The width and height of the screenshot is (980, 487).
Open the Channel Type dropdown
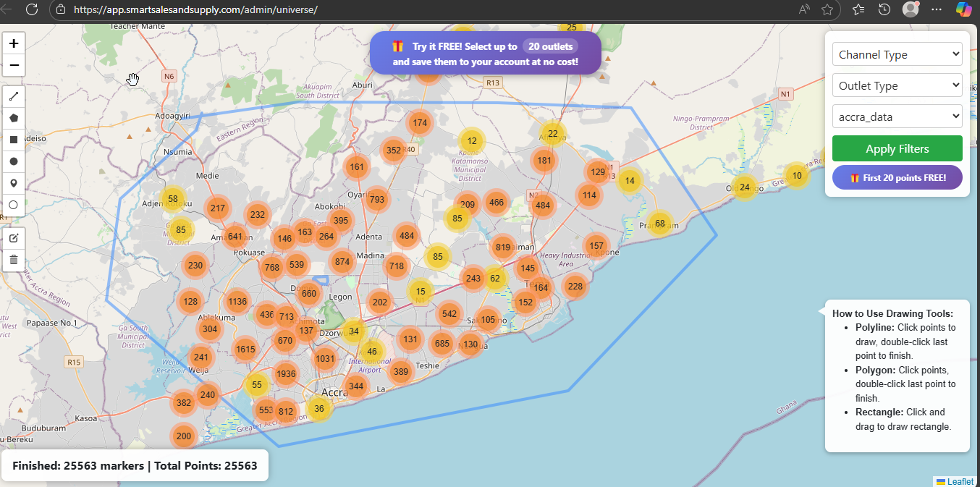coord(897,54)
